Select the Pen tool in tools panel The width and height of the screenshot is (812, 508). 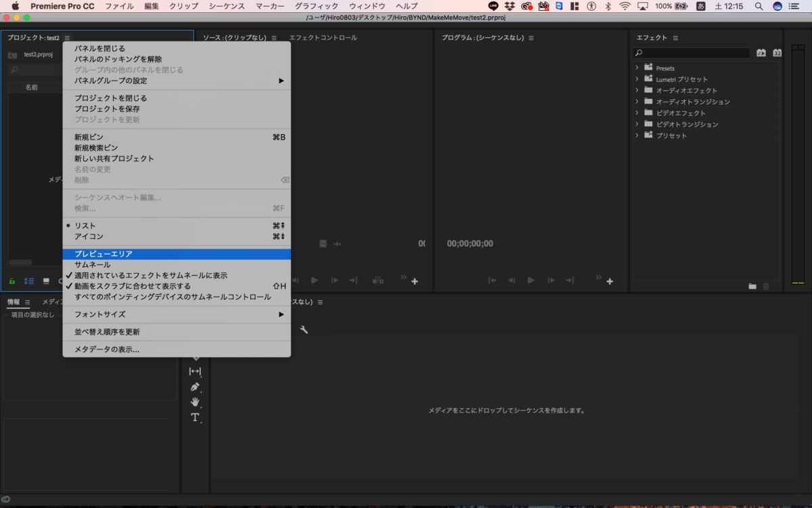(195, 387)
